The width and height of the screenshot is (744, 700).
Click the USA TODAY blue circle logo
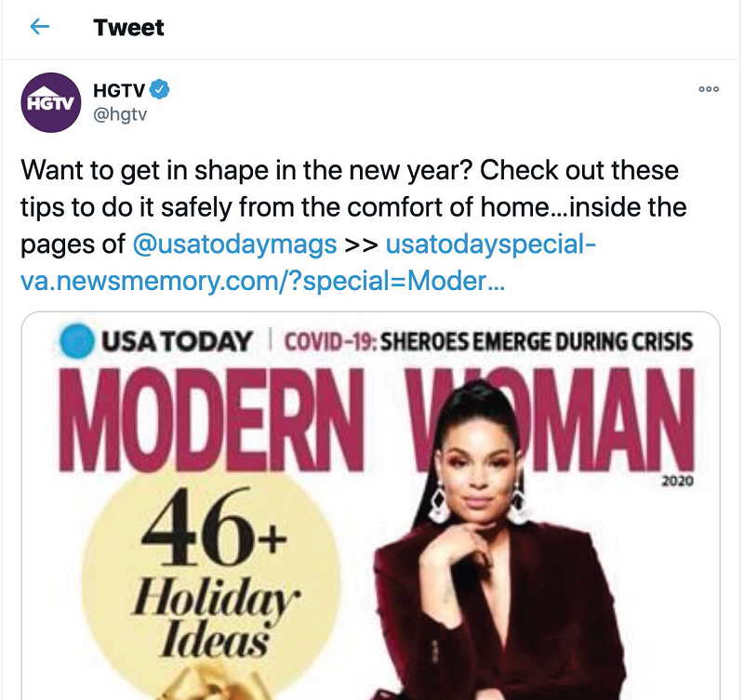click(x=76, y=340)
